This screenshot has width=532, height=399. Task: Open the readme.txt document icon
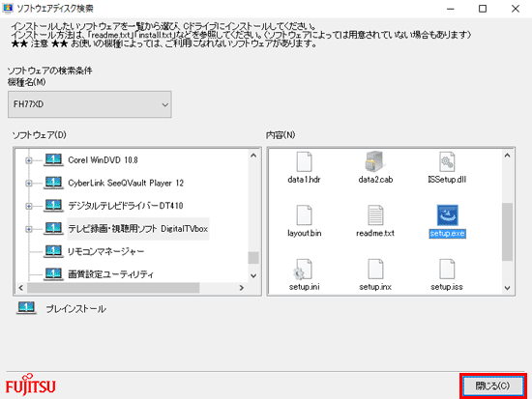click(375, 215)
